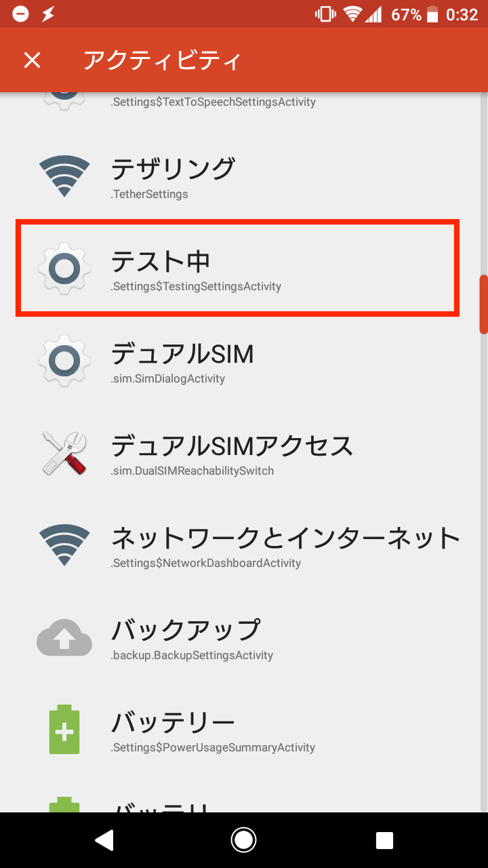
Task: Select ネットワークとインターネット entry
Action: coord(244,545)
